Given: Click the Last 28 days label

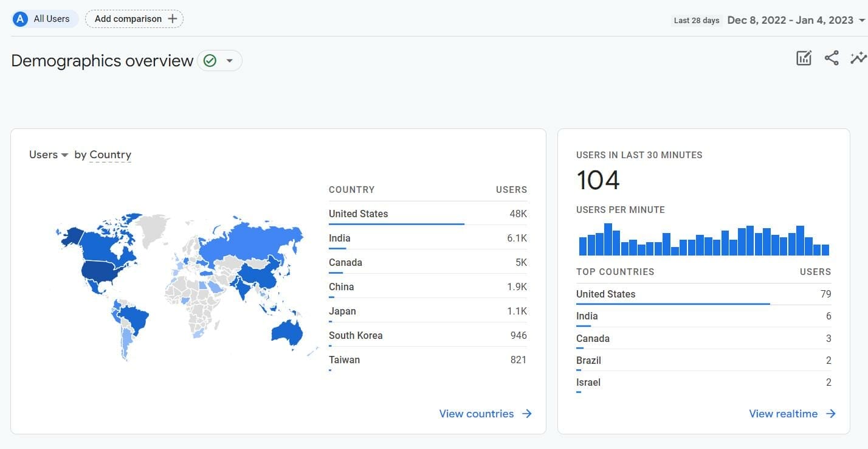Looking at the screenshot, I should 697,20.
